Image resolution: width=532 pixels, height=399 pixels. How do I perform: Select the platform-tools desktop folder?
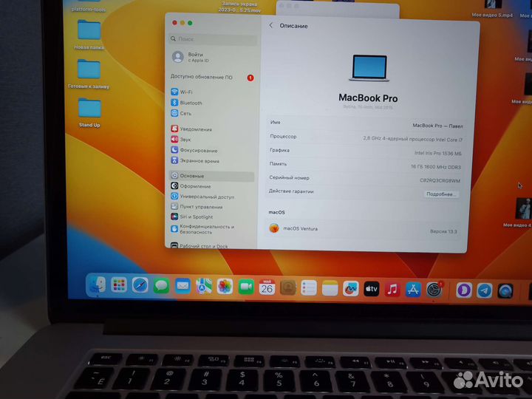click(x=89, y=6)
